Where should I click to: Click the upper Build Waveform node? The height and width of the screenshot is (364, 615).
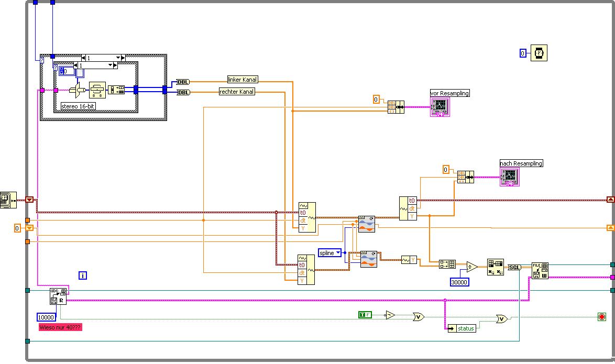tap(307, 217)
